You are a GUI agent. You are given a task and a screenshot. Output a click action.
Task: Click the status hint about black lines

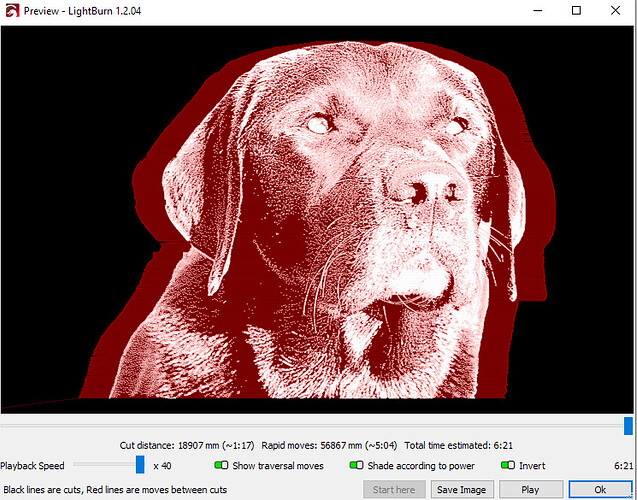115,490
